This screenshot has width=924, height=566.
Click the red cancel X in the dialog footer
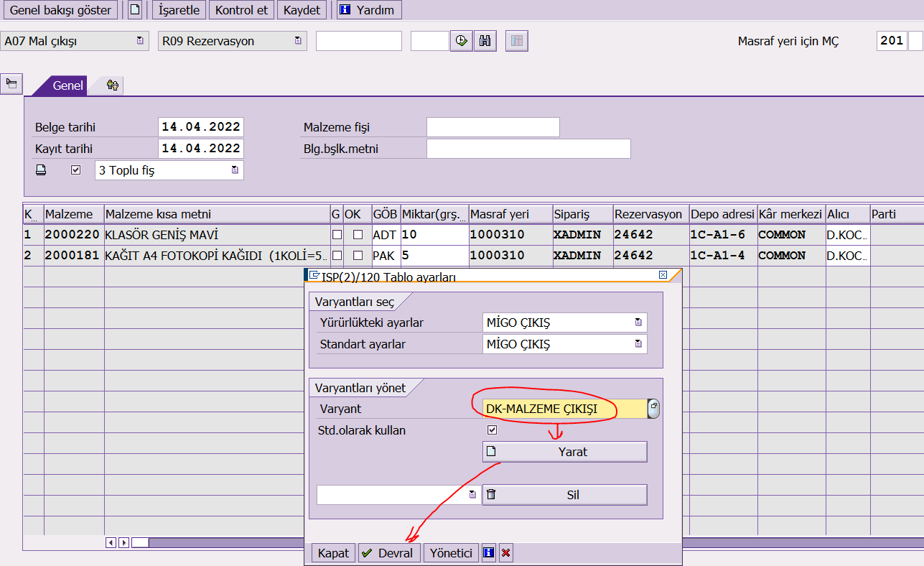click(x=506, y=552)
